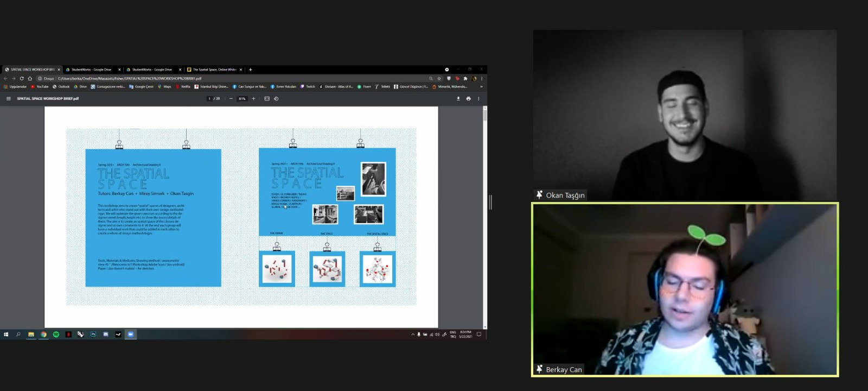Viewport: 868px width, 391px height.
Task: Open Windows taskbar search
Action: (18, 335)
